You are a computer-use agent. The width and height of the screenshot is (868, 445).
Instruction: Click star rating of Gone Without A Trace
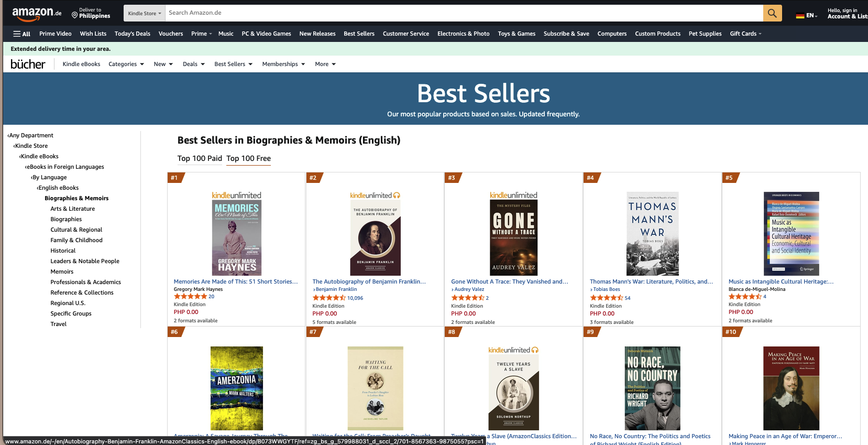468,298
